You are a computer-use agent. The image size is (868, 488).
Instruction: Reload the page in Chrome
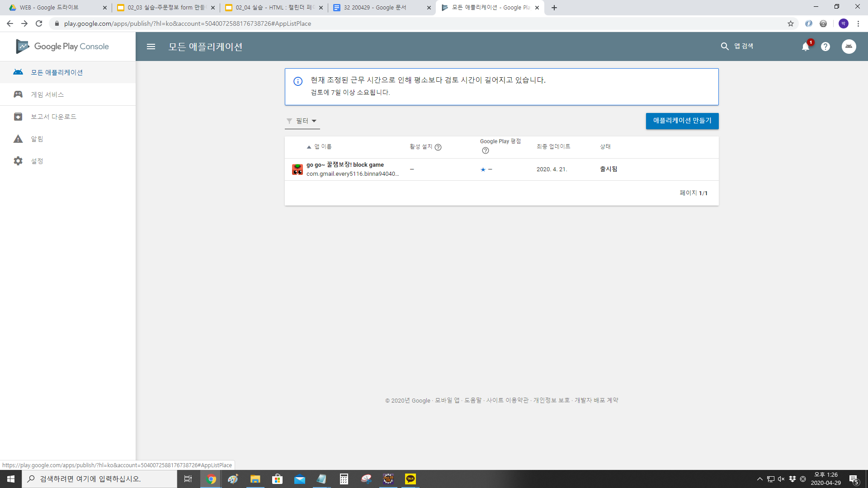click(x=39, y=23)
